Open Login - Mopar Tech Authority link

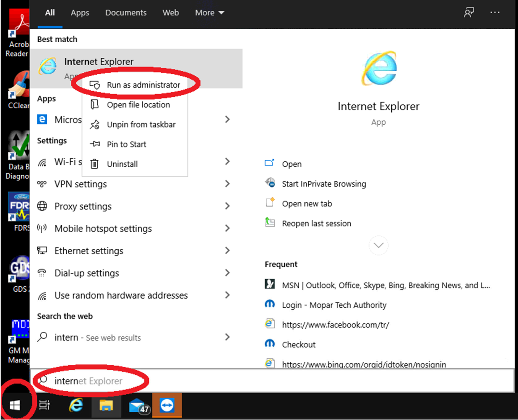coord(326,305)
